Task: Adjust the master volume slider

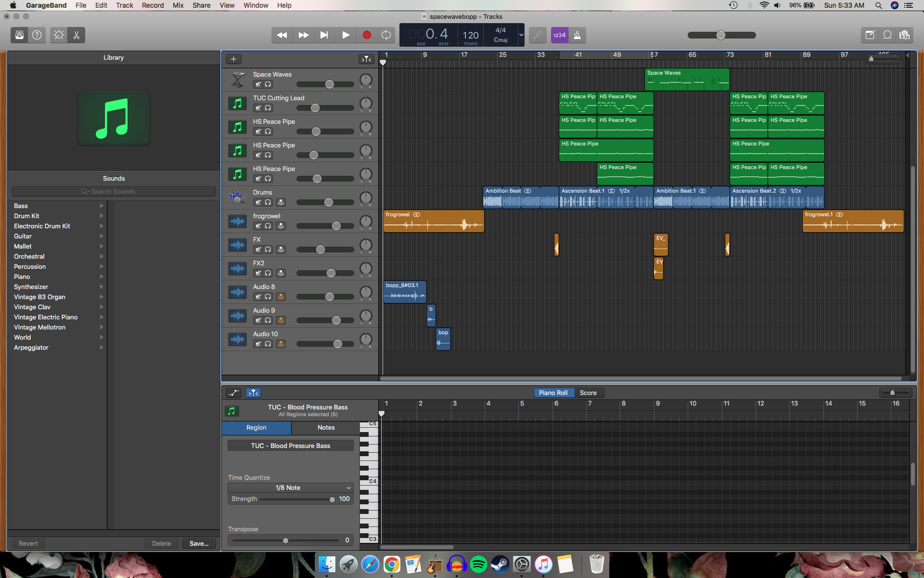Action: 721,35
